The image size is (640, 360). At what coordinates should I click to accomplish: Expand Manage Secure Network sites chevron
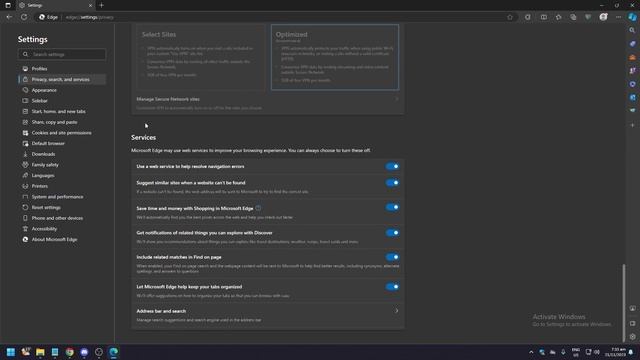(396, 99)
